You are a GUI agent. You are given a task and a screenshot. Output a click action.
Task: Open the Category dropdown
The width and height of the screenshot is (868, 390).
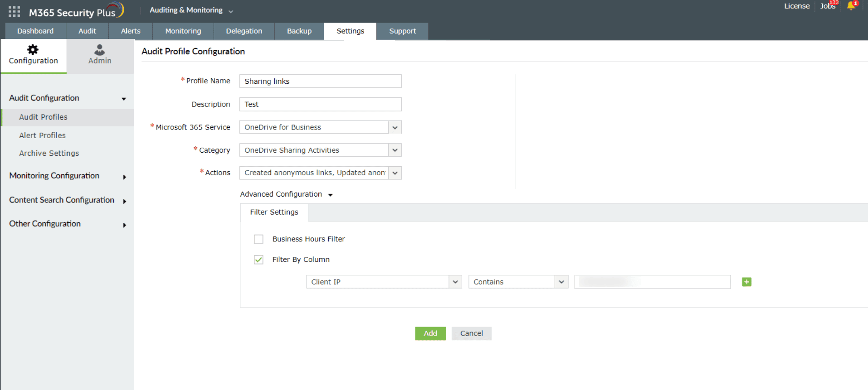395,150
